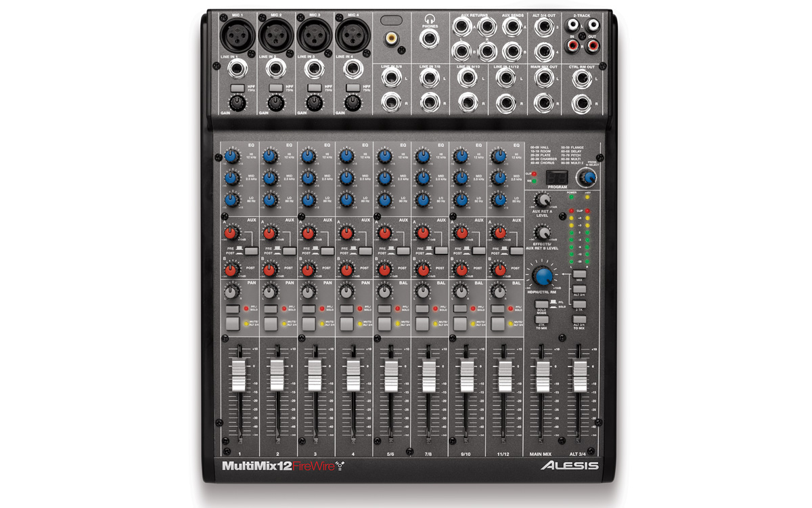Click the AUX RET A LEVEL knob
This screenshot has height=508, width=812.
click(542, 199)
